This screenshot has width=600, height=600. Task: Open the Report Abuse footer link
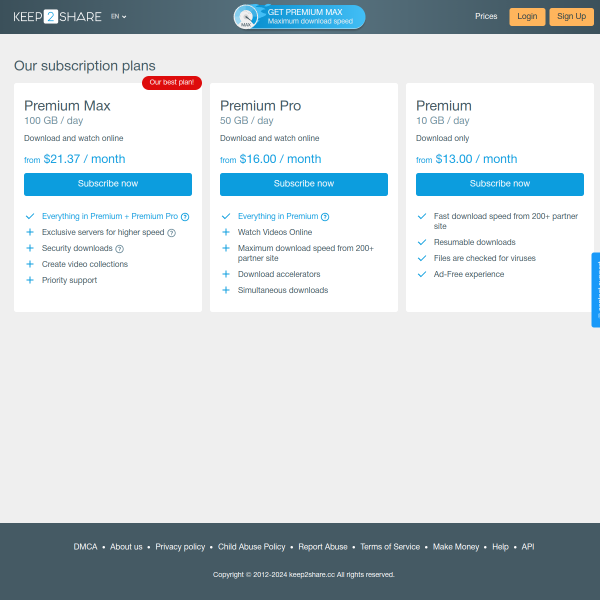pos(323,547)
